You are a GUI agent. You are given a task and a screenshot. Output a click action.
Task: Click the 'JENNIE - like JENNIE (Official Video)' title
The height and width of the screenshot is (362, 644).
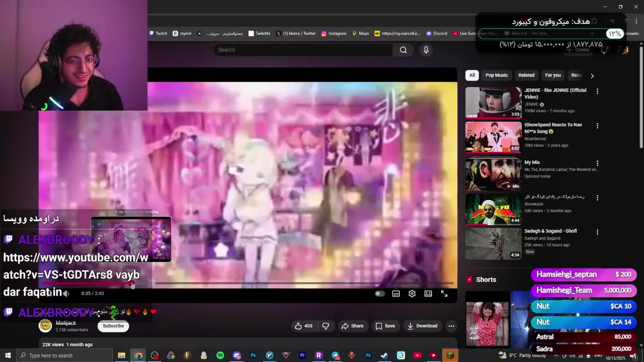pyautogui.click(x=555, y=93)
